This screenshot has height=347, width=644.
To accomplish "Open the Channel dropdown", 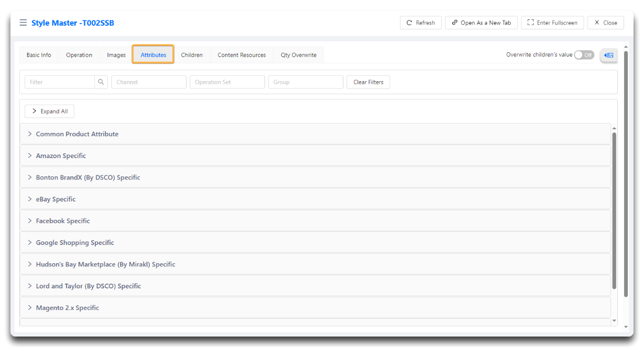I will (149, 82).
